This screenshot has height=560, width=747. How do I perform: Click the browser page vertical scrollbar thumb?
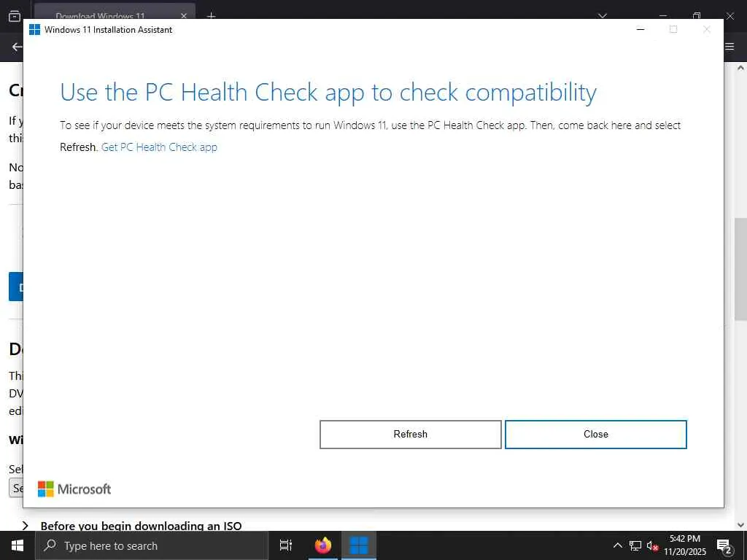tap(740, 270)
